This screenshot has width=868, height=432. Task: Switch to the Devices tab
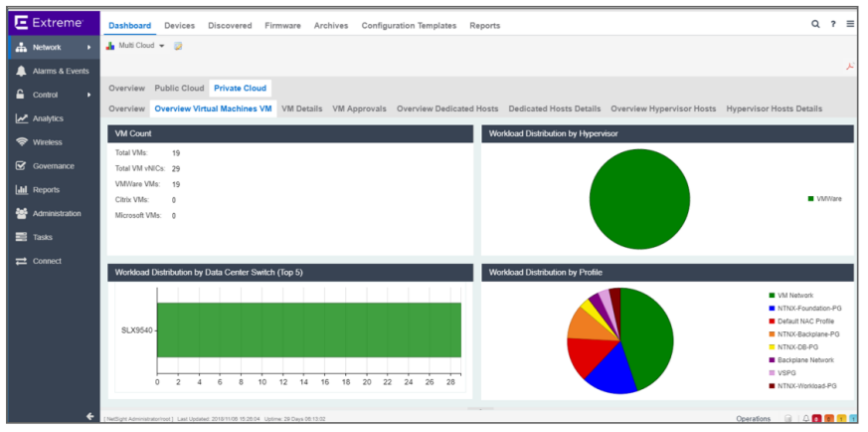(179, 26)
